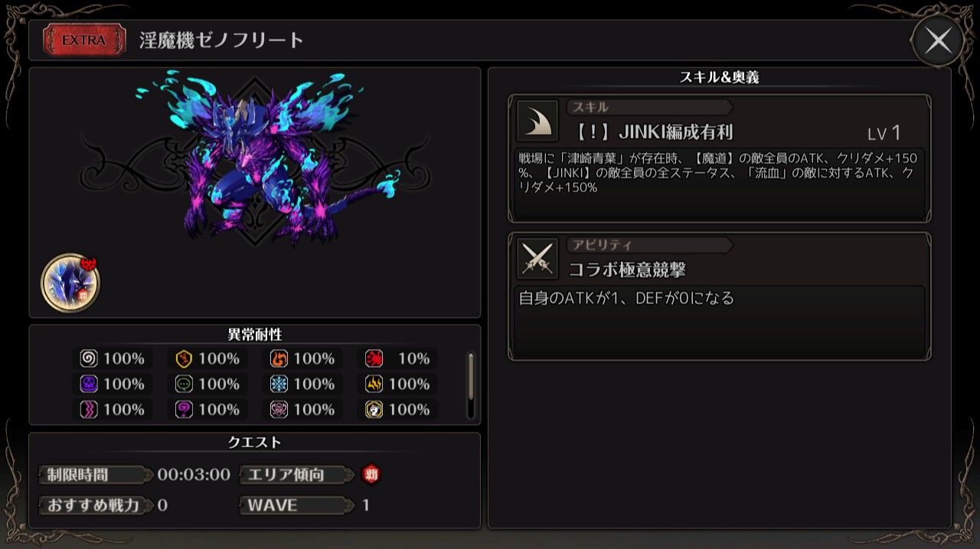The width and height of the screenshot is (980, 549).
Task: Tap the red エリア傾向 attribute badge
Action: click(x=371, y=475)
